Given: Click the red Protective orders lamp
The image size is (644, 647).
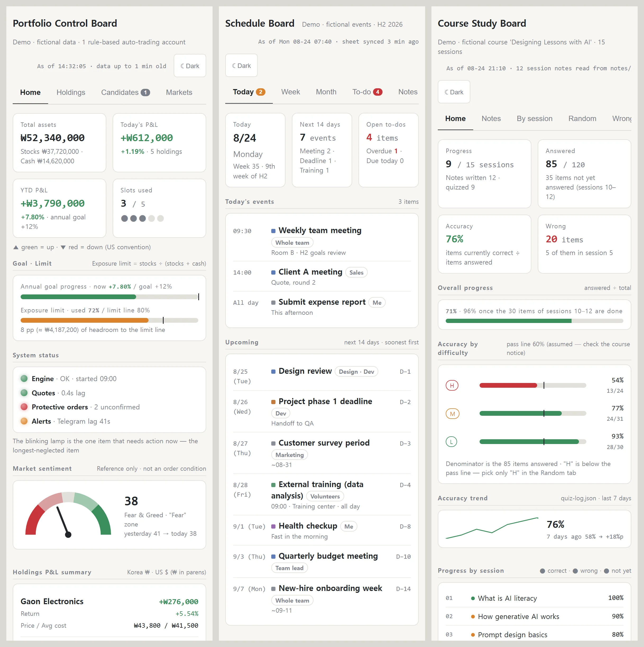Looking at the screenshot, I should (x=24, y=406).
